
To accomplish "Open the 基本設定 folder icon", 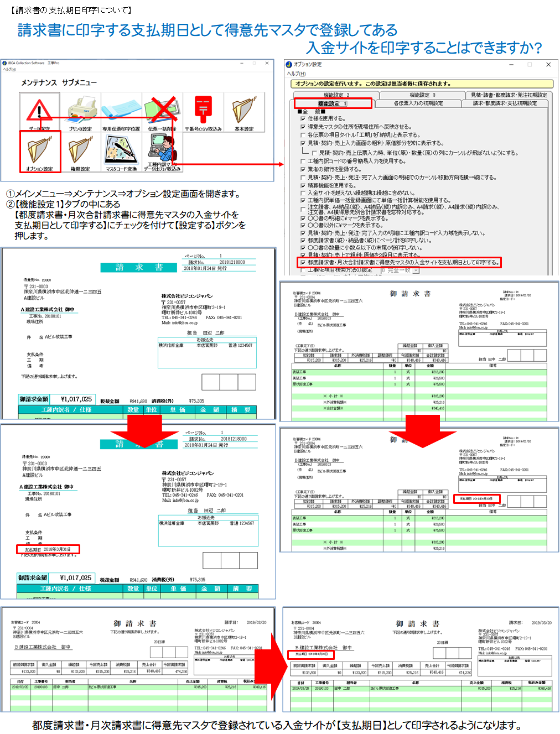I will [243, 112].
